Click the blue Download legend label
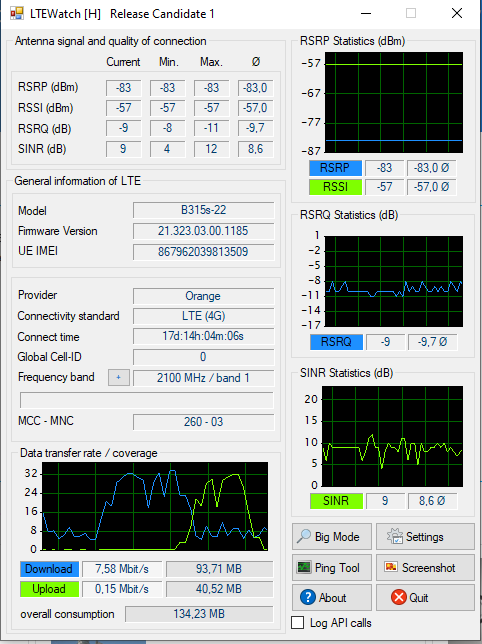This screenshot has height=644, width=482. click(49, 569)
